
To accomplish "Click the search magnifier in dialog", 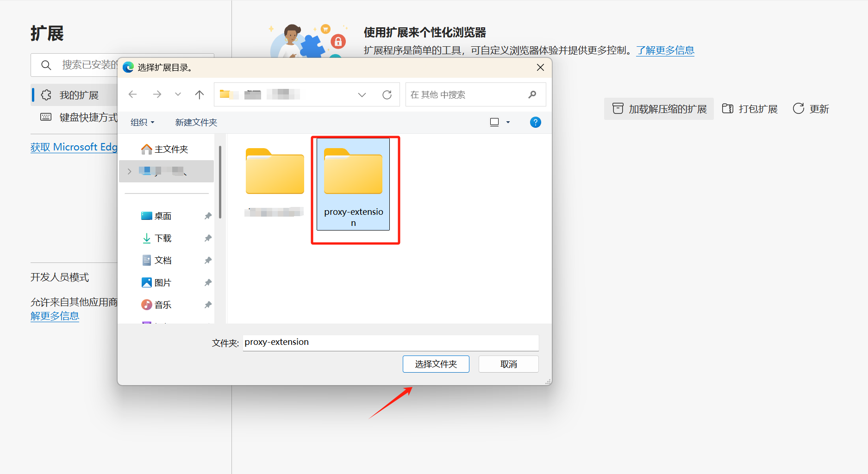I will click(532, 94).
